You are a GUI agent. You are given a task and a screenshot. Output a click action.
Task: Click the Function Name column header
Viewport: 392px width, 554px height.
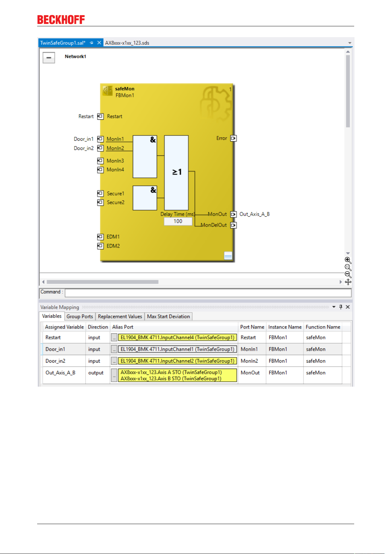pos(323,327)
